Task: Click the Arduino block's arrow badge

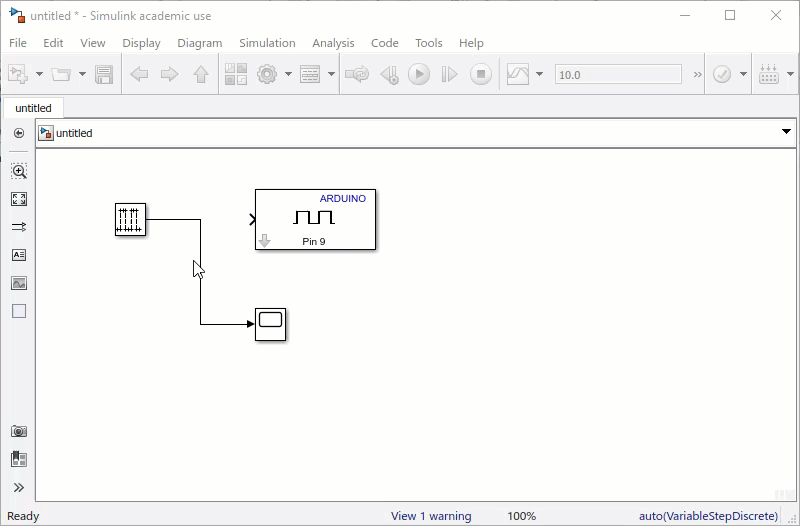Action: click(264, 240)
